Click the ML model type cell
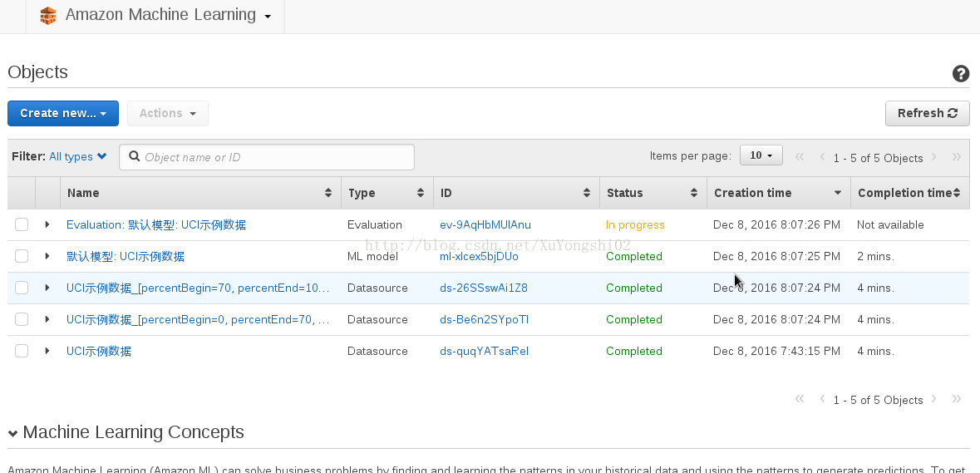The image size is (980, 473). click(x=374, y=256)
